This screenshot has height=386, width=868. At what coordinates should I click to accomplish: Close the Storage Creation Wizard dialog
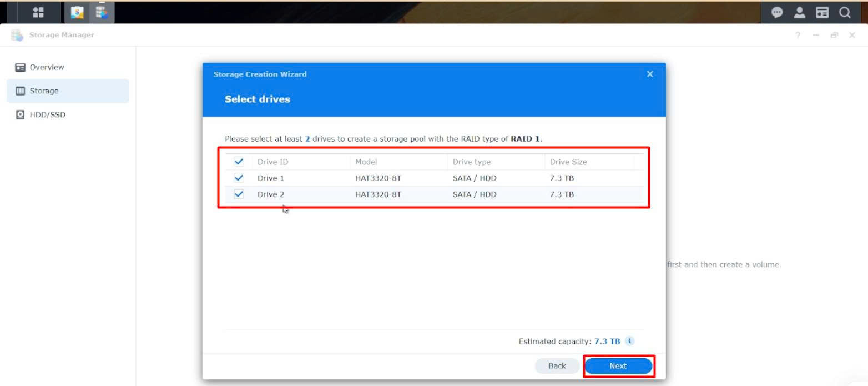click(650, 74)
